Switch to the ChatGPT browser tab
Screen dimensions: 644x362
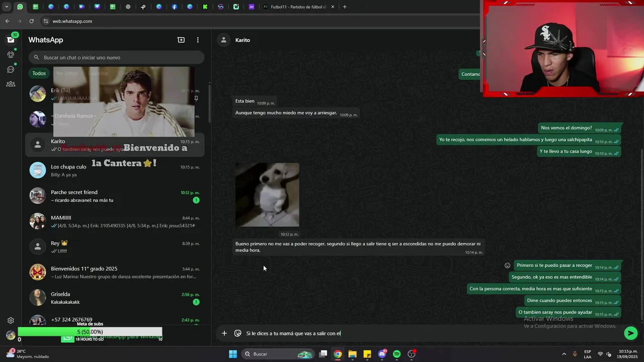click(128, 7)
